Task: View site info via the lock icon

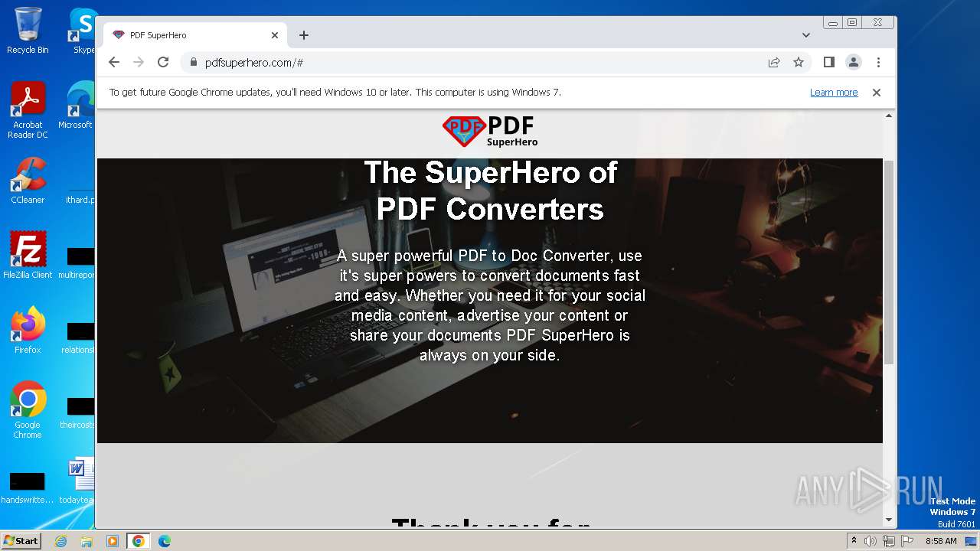Action: [193, 63]
